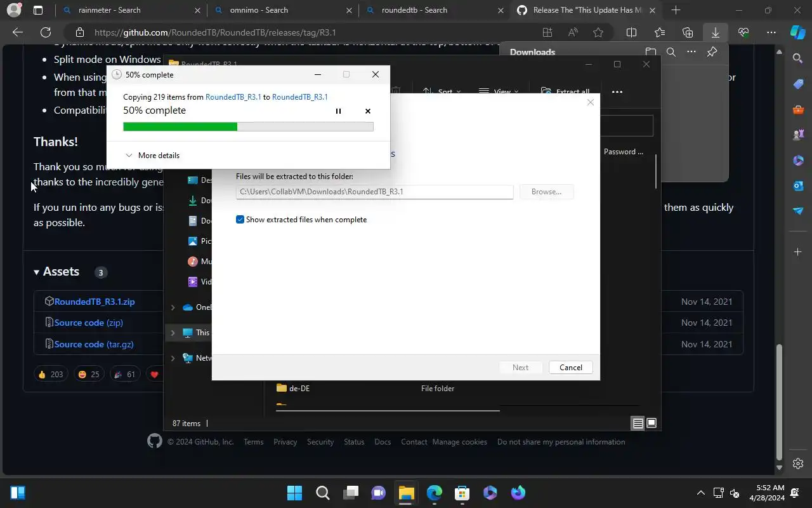Click the github.com address bar URL

click(215, 32)
